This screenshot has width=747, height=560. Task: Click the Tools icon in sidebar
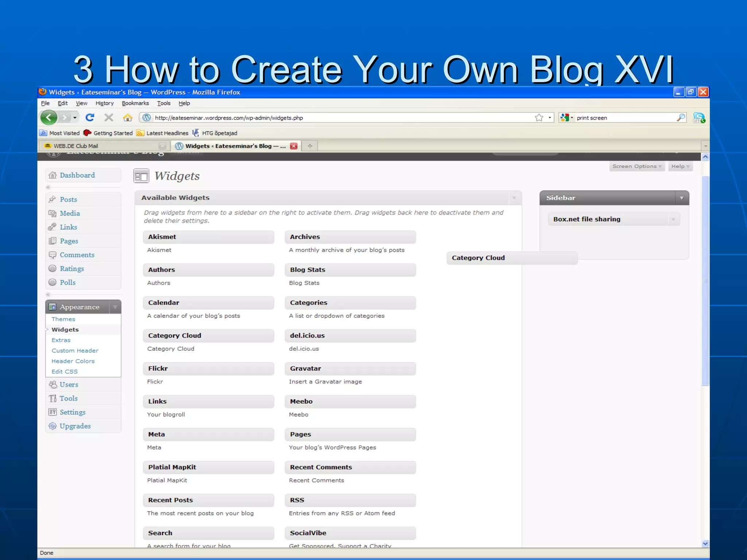tap(53, 398)
